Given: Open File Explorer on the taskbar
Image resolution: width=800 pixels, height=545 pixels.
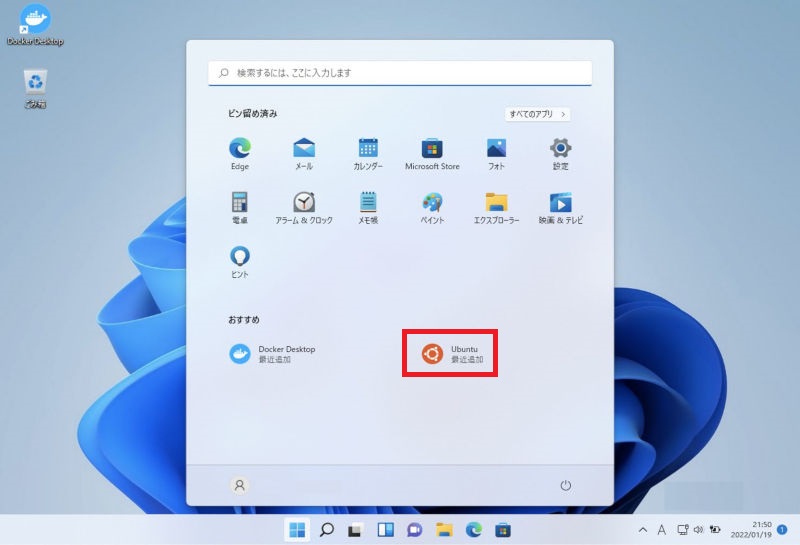Looking at the screenshot, I should 444,530.
